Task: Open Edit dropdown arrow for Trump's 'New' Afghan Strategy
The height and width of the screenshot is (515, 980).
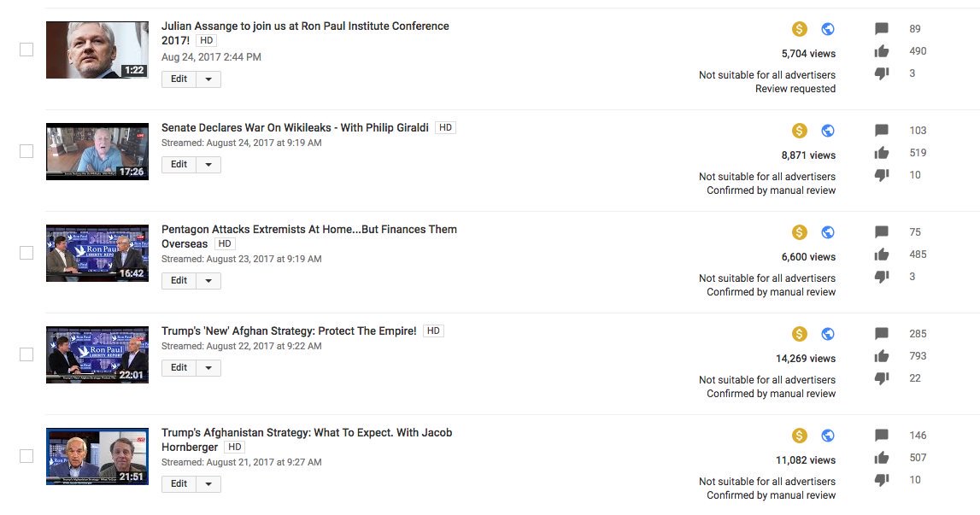Action: [208, 368]
